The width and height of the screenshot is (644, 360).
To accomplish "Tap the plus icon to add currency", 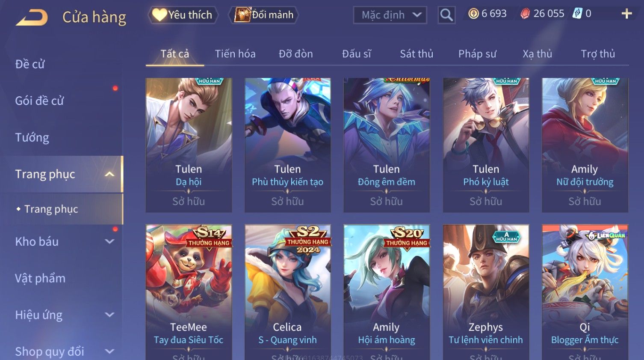I will click(x=626, y=14).
